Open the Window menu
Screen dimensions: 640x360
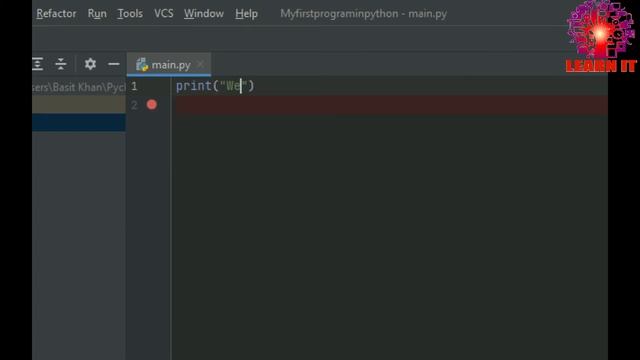(x=204, y=13)
